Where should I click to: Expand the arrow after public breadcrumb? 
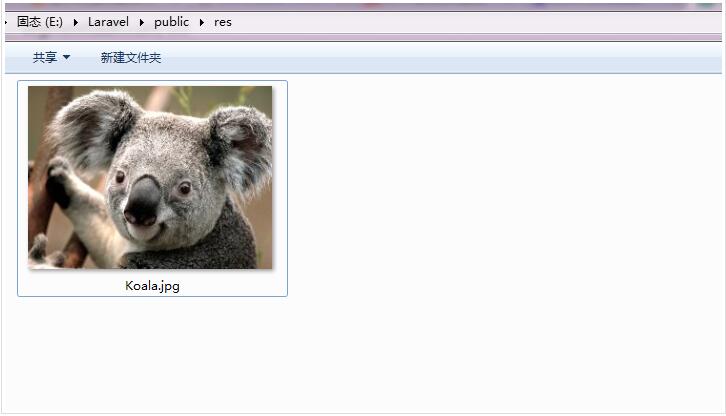click(x=202, y=22)
